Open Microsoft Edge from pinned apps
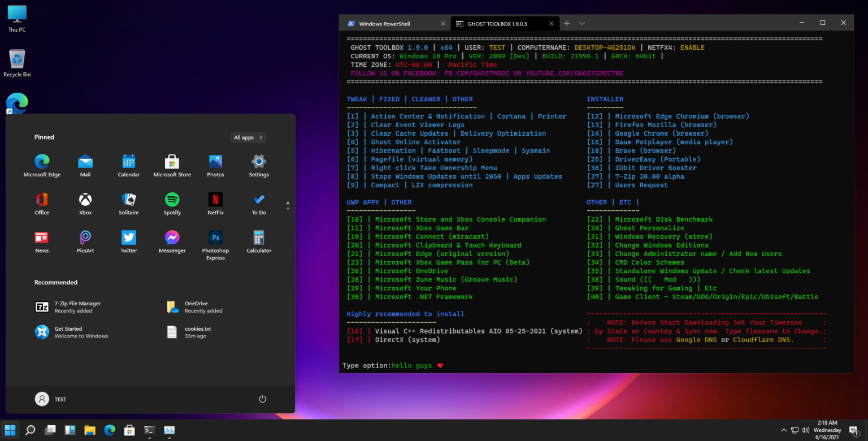The height and width of the screenshot is (441, 868). 42,166
